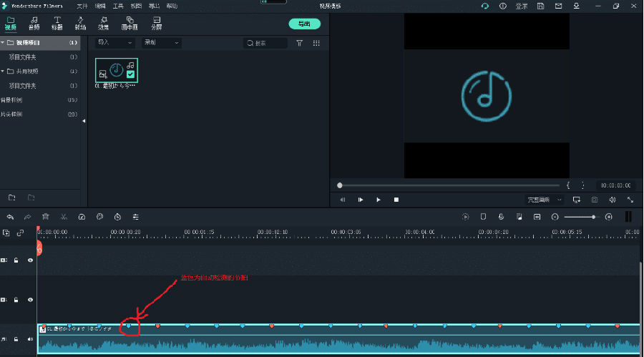This screenshot has height=357, width=644.
Task: Open the 文件 menu
Action: coord(82,6)
